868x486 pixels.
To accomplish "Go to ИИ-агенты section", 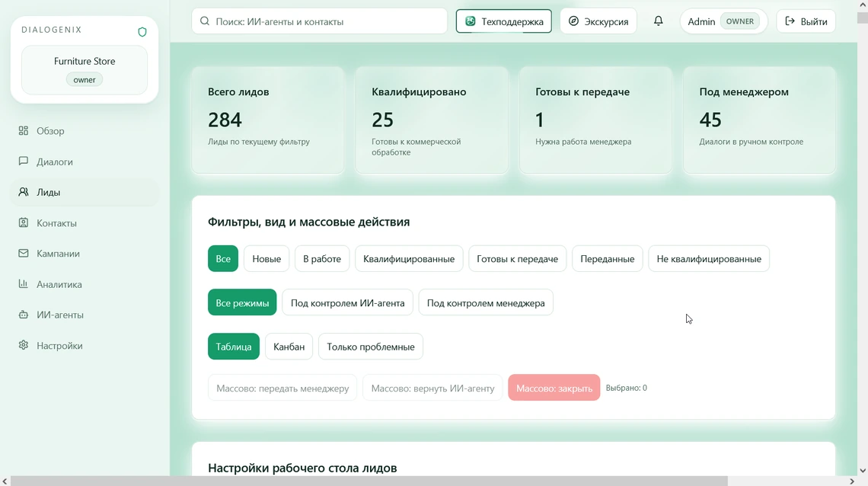I will (x=85, y=315).
